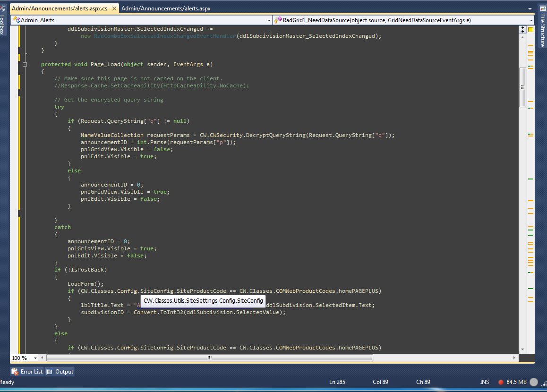Click the "ddlSubdivisionMaster.SelectedIndexChanged +=" line
Viewport: 547px width, 392px height.
click(140, 29)
